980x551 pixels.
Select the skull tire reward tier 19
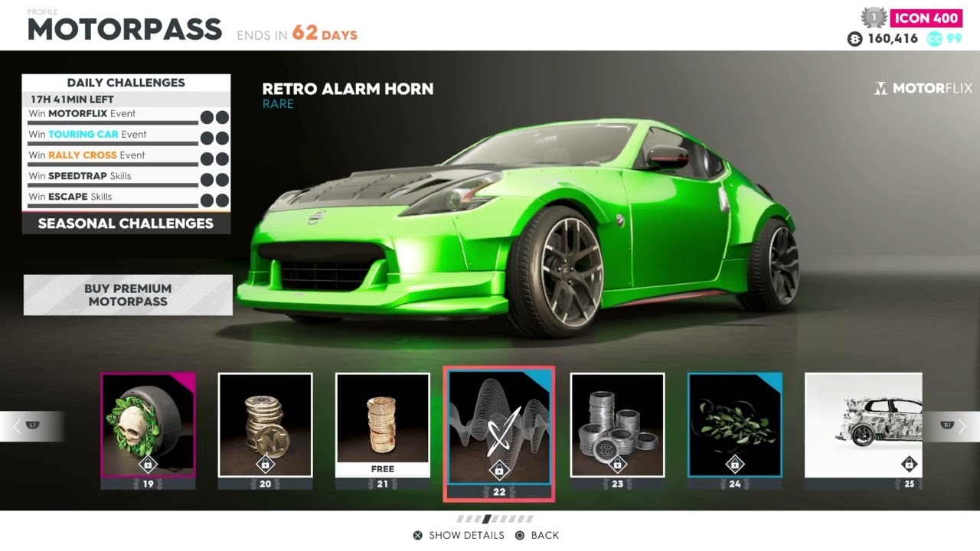[x=149, y=425]
